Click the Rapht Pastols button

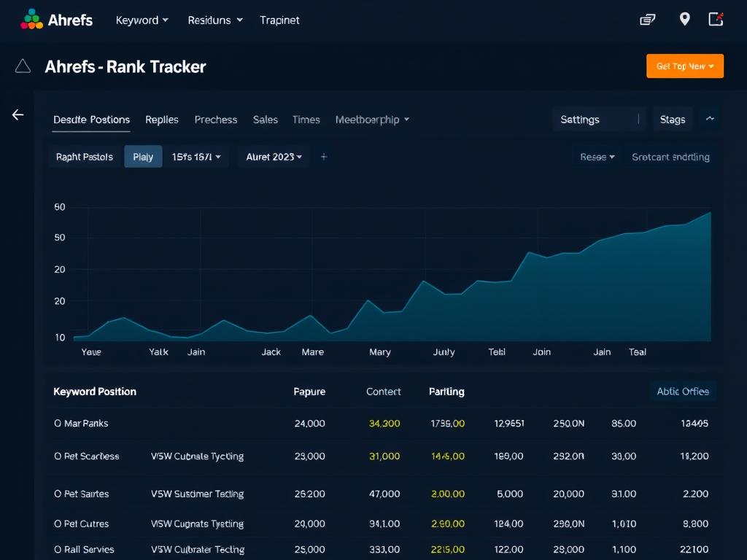point(85,157)
